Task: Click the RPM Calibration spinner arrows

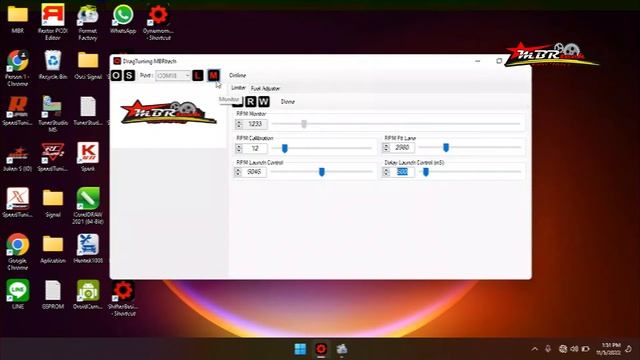Action: (x=239, y=148)
